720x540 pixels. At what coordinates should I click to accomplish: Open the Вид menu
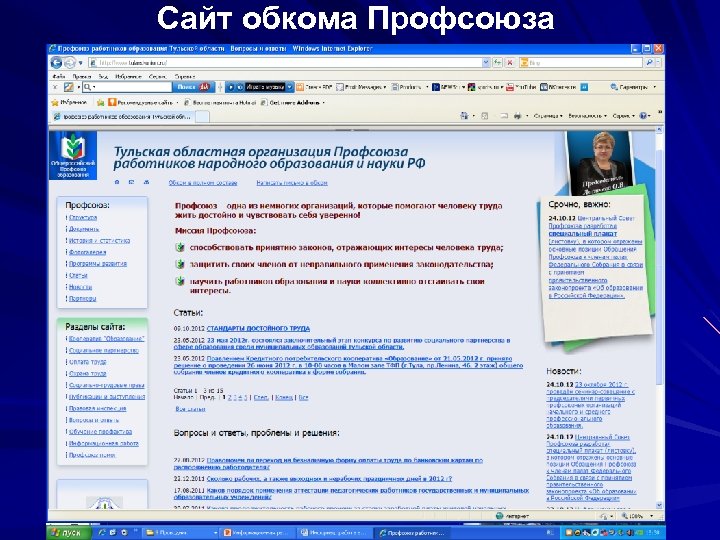[x=103, y=77]
